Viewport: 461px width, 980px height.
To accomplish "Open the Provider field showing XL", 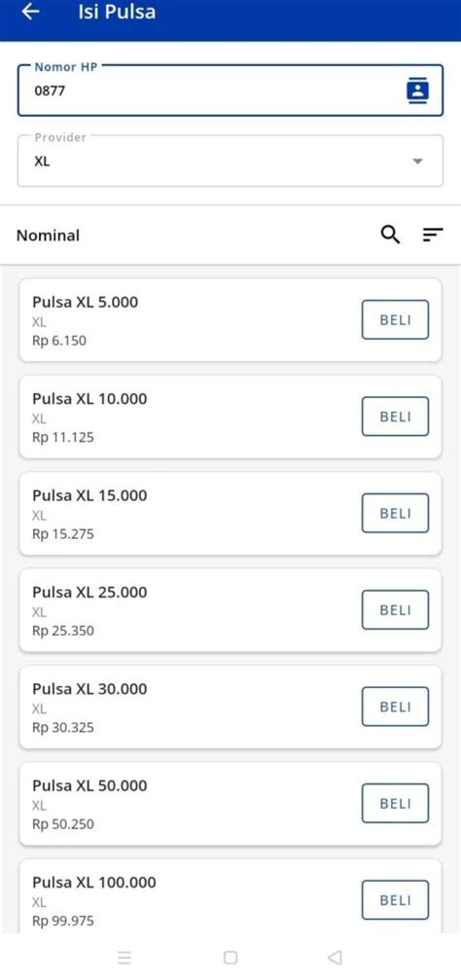I will point(230,161).
